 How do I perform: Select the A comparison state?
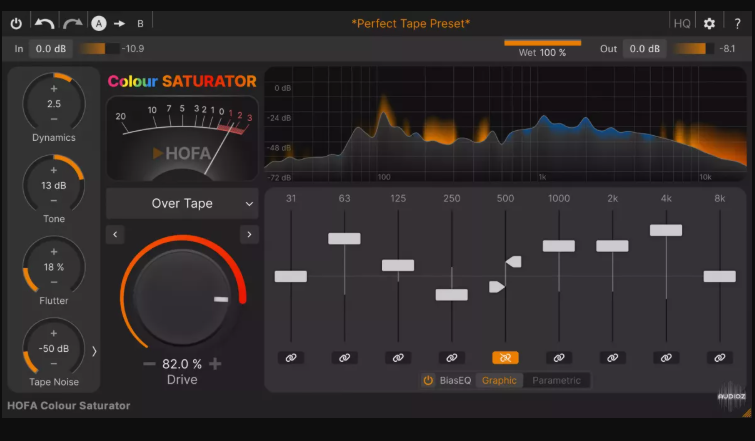point(99,23)
